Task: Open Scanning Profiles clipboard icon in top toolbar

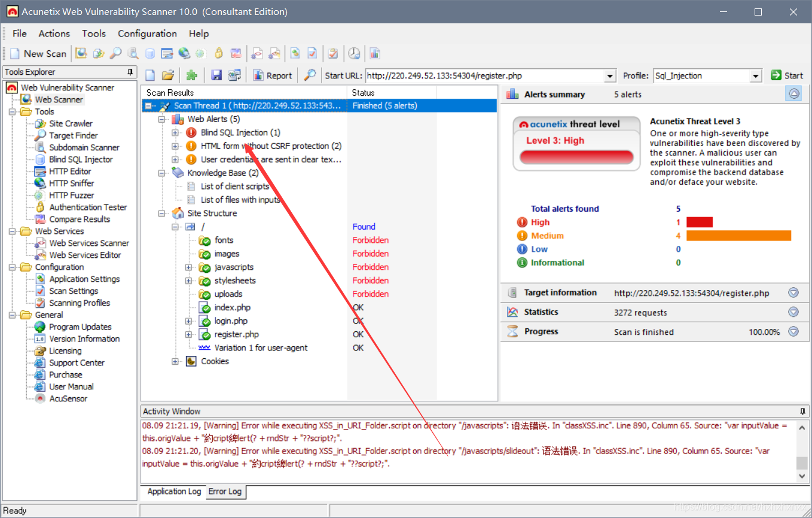Action: coord(333,54)
